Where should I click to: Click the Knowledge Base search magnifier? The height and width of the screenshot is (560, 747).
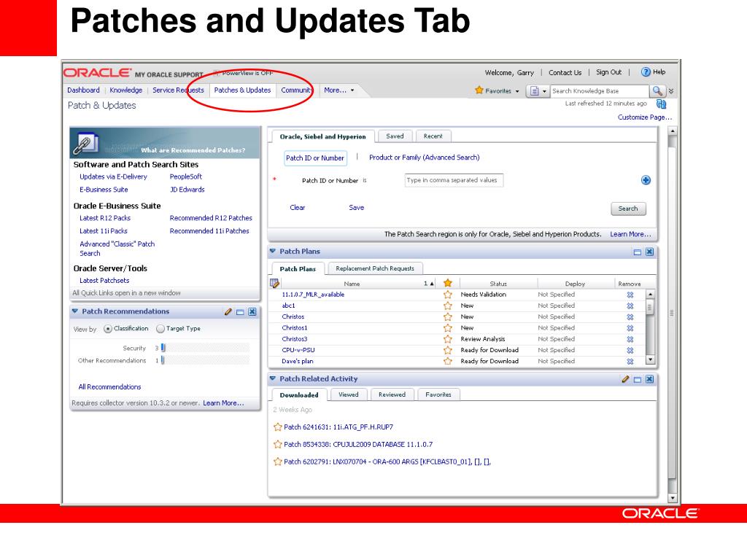[657, 91]
